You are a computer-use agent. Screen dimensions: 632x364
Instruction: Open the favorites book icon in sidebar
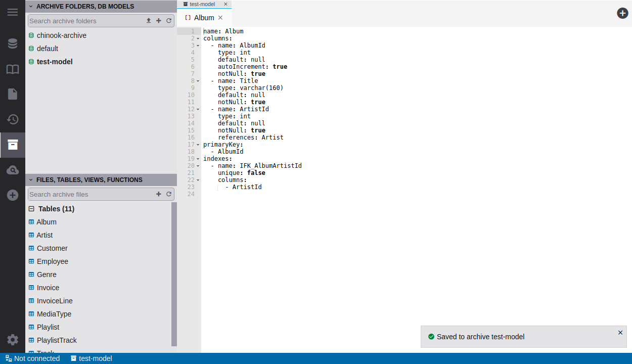point(13,69)
